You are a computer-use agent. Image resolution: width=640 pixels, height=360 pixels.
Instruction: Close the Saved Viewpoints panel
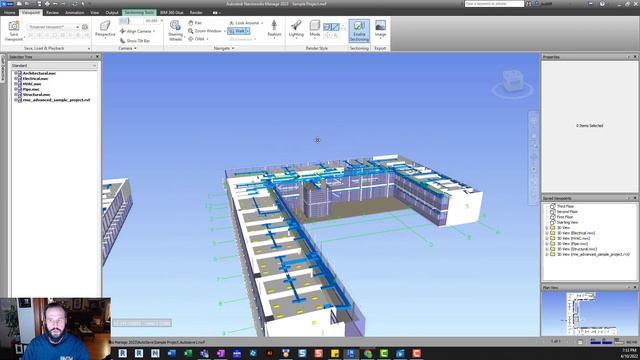tap(635, 198)
